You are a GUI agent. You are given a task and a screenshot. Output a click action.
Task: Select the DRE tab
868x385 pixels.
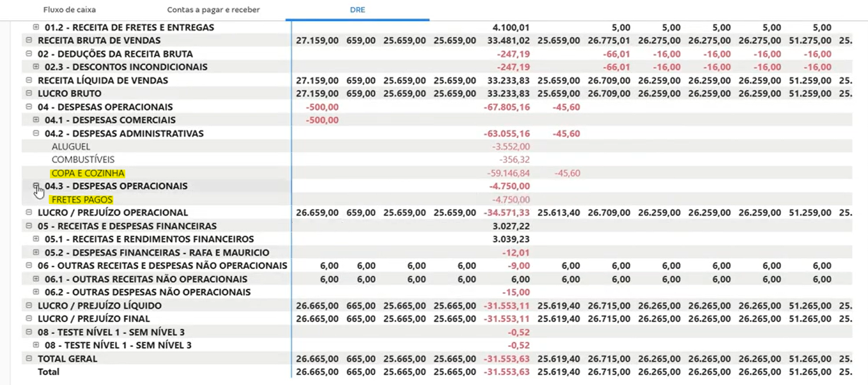pyautogui.click(x=356, y=9)
